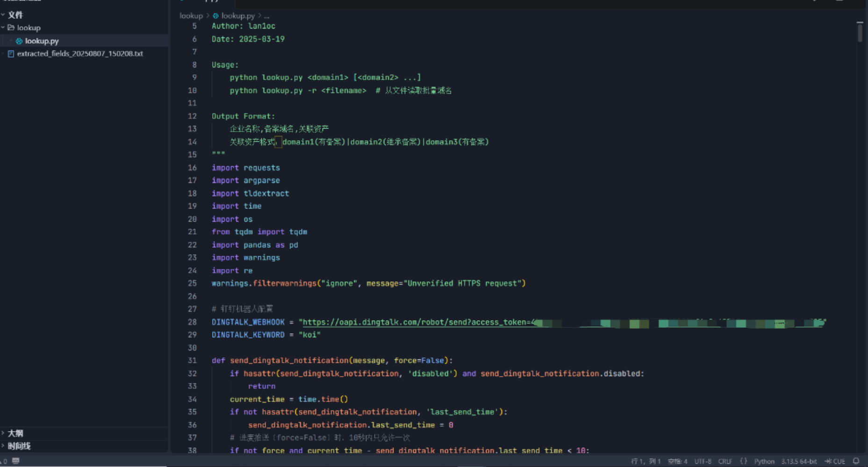Viewport: 868px width, 467px height.
Task: Change UTF-8 encoding in status bar
Action: [703, 461]
